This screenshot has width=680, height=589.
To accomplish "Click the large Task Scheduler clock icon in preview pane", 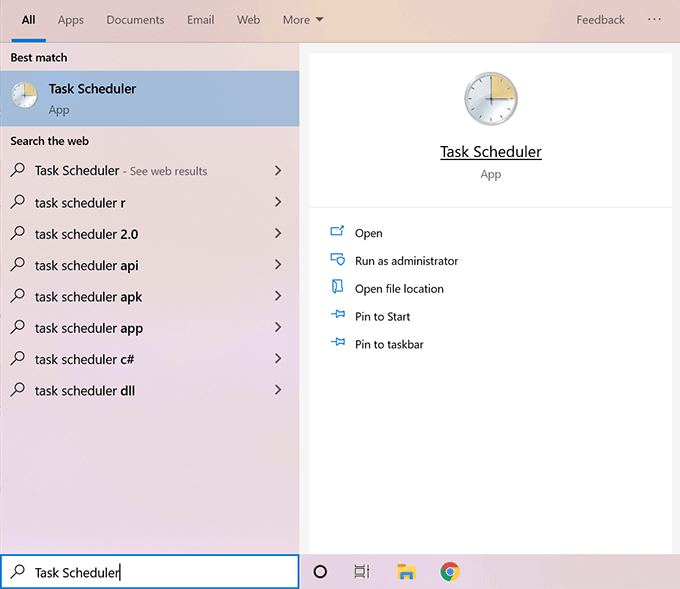I will point(490,98).
